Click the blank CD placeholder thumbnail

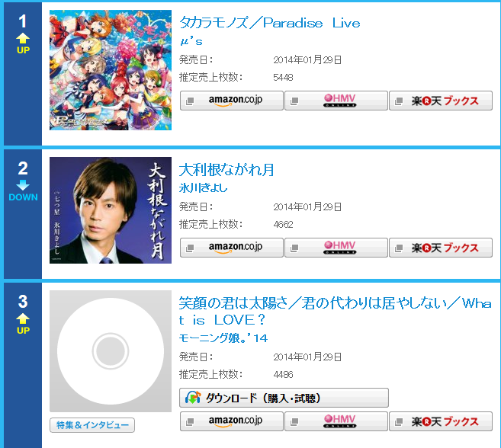point(111,351)
